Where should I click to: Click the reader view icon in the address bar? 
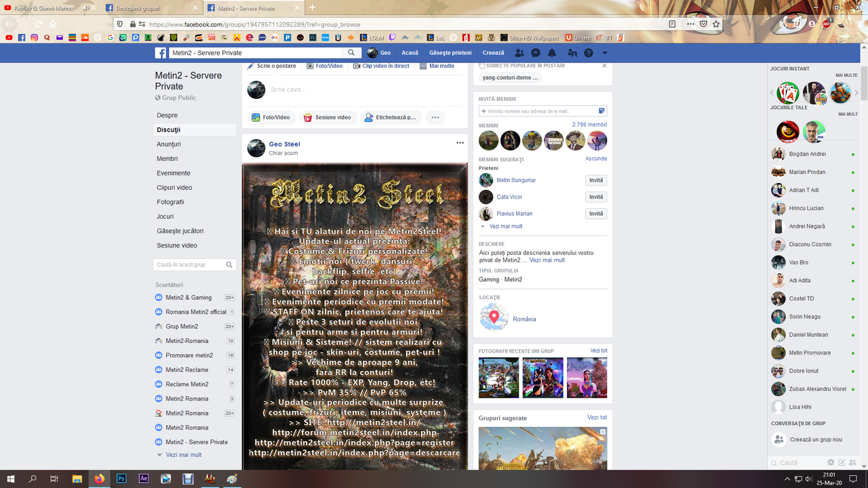(672, 24)
